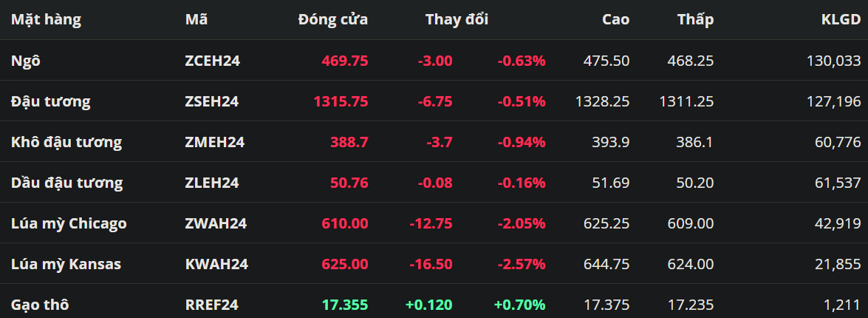The image size is (868, 318).
Task: Open the "Khô đậu tương" row
Action: coord(66,142)
